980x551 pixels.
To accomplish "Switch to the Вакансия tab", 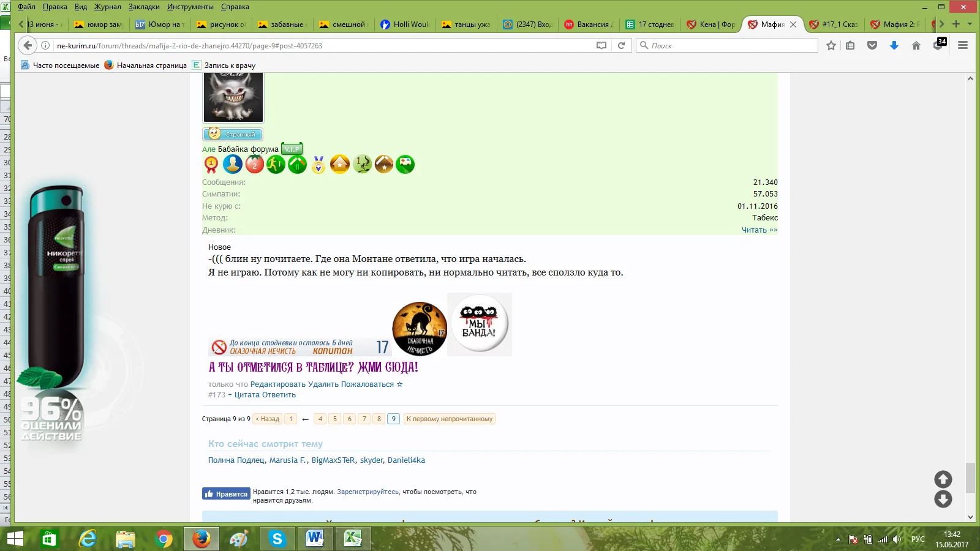I will (589, 24).
